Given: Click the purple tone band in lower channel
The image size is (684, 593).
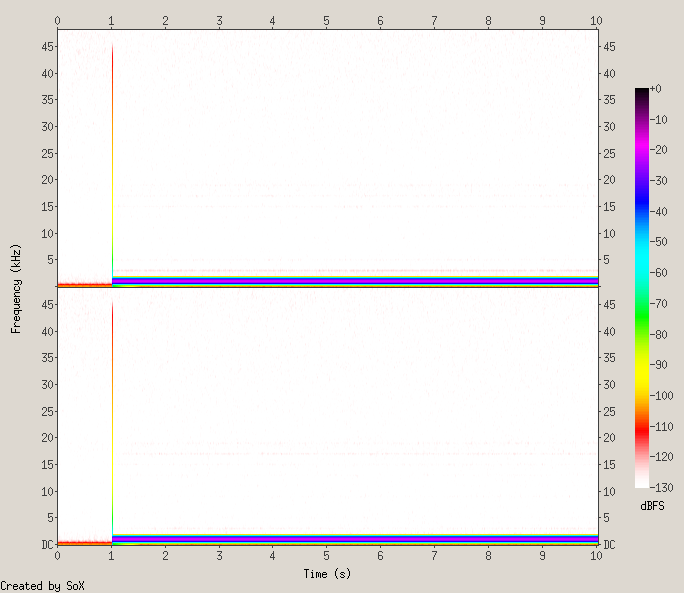Looking at the screenshot, I should point(355,539).
